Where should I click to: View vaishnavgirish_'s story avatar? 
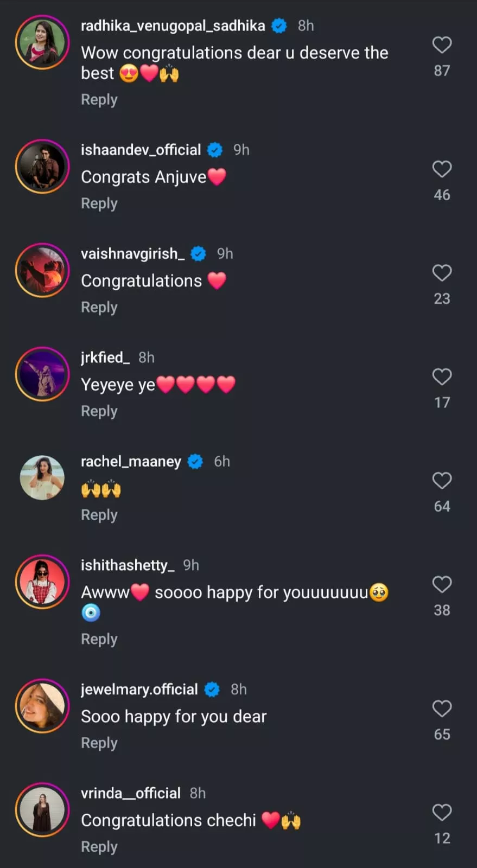(42, 270)
